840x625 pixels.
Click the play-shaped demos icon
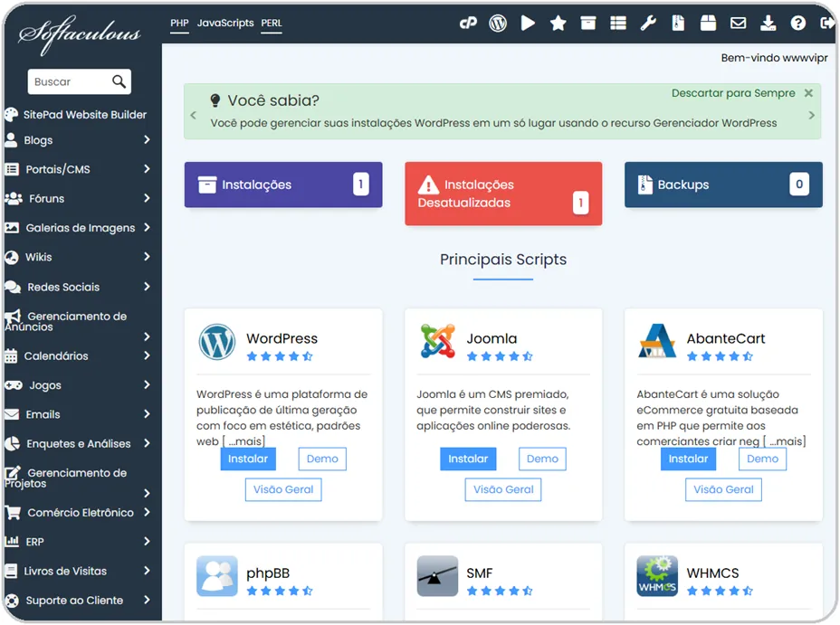tap(528, 24)
